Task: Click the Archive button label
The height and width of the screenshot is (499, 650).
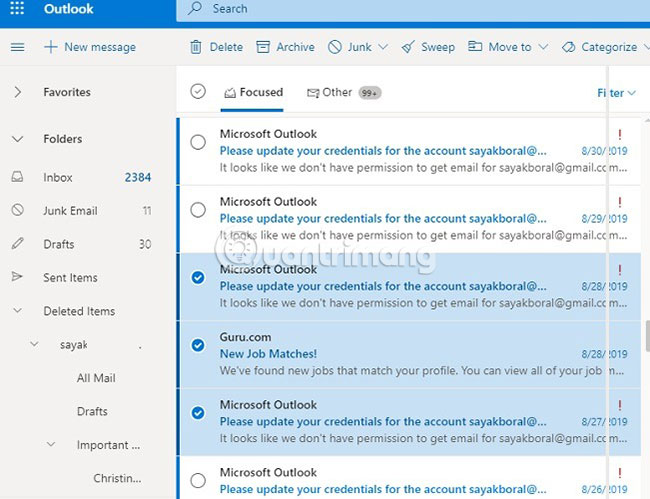Action: 296,47
